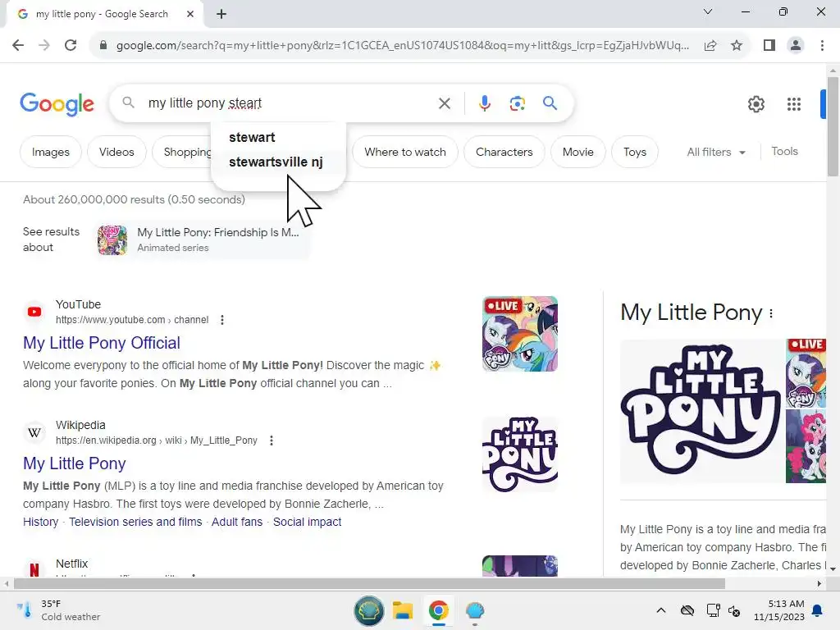
Task: Open YouTube result LIVE thumbnail
Action: pyautogui.click(x=519, y=334)
